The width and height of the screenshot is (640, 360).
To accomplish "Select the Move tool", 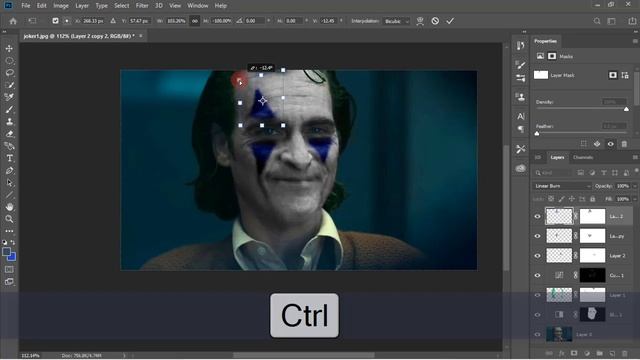I will [9, 48].
